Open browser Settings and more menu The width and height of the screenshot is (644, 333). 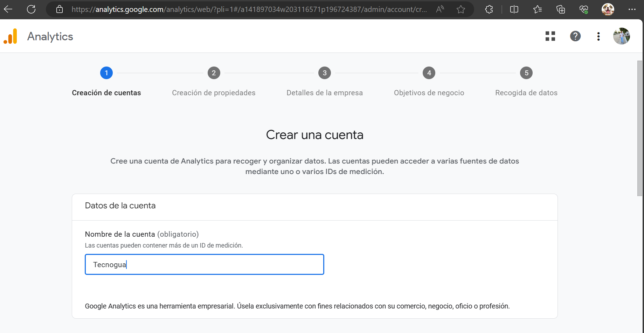(x=632, y=9)
